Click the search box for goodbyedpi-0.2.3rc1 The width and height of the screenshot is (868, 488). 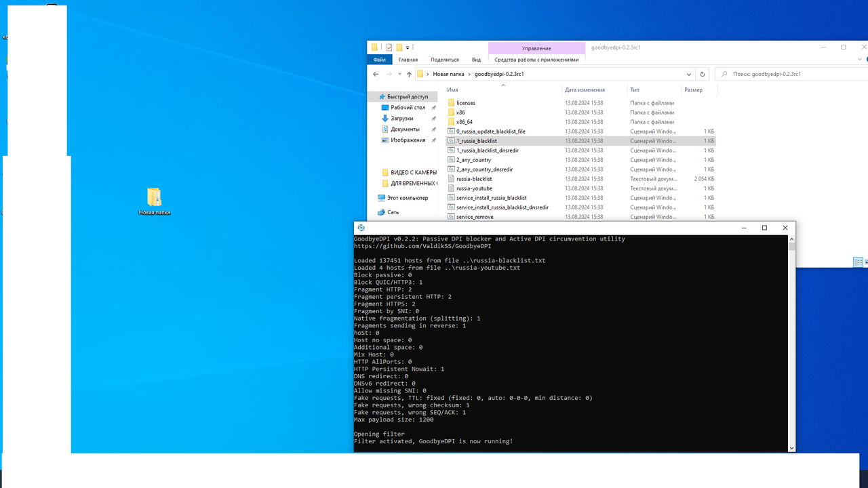click(791, 74)
